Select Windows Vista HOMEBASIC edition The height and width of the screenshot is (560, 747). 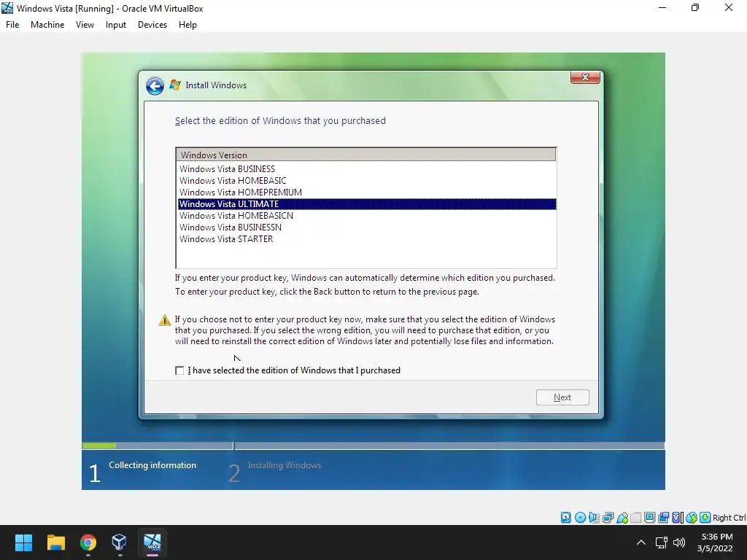[367, 181]
